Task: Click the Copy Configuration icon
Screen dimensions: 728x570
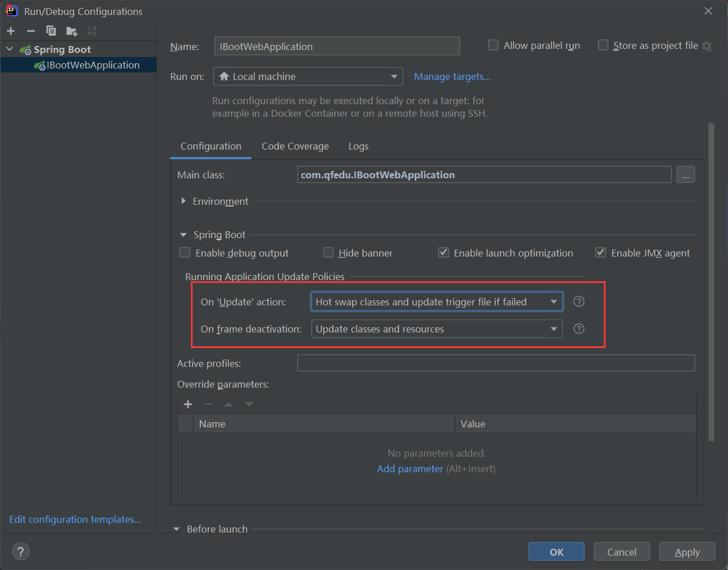Action: [x=51, y=31]
